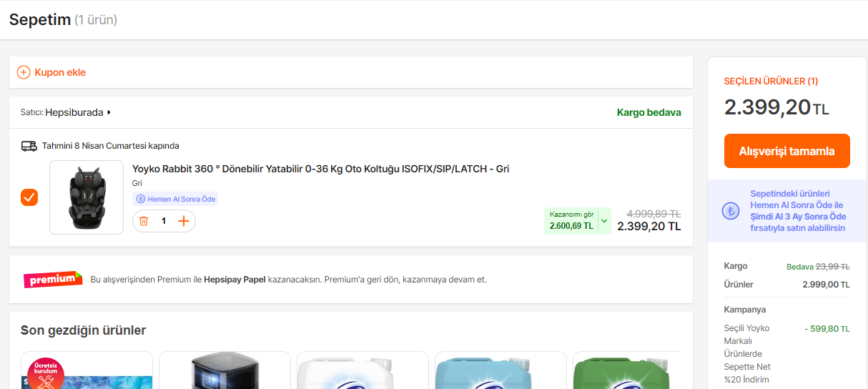
Task: Click the lira icon in the payment banner
Action: (x=731, y=211)
